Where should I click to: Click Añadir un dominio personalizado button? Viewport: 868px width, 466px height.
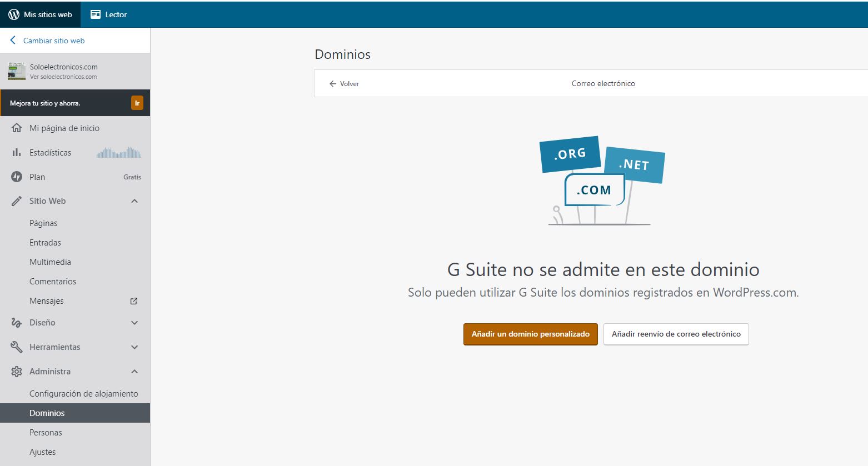pos(530,334)
